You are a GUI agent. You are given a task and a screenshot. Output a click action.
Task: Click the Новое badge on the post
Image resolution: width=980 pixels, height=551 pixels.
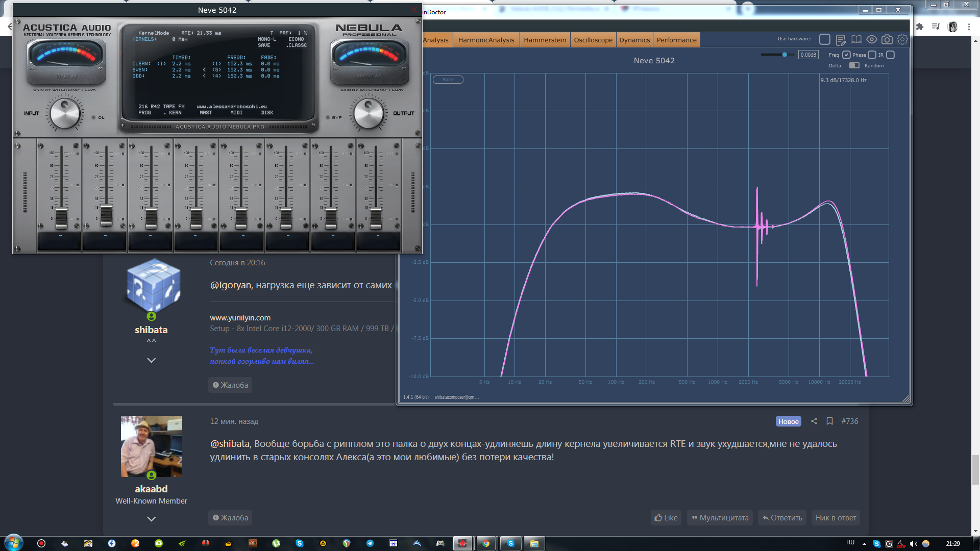[x=788, y=421]
